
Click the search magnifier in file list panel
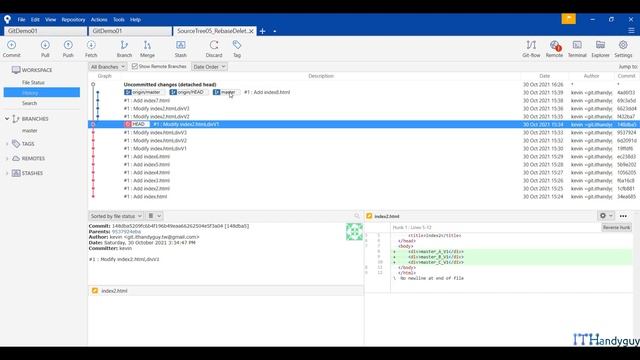point(357,216)
